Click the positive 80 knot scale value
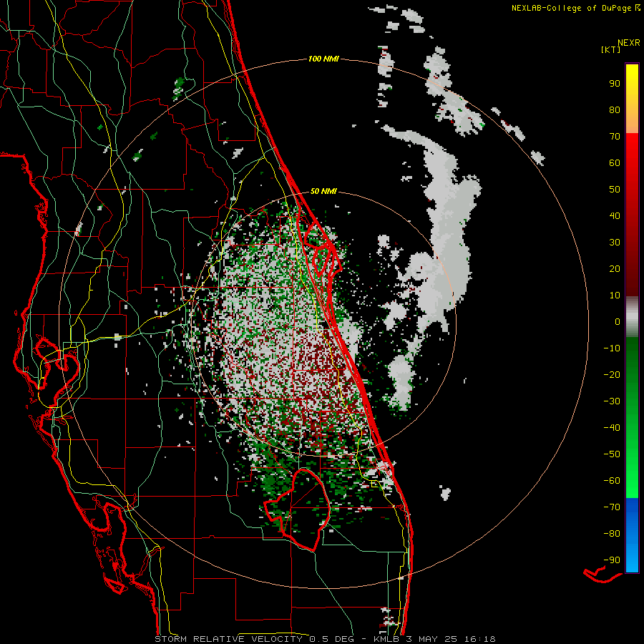Viewport: 644px width, 644px height. (x=615, y=109)
